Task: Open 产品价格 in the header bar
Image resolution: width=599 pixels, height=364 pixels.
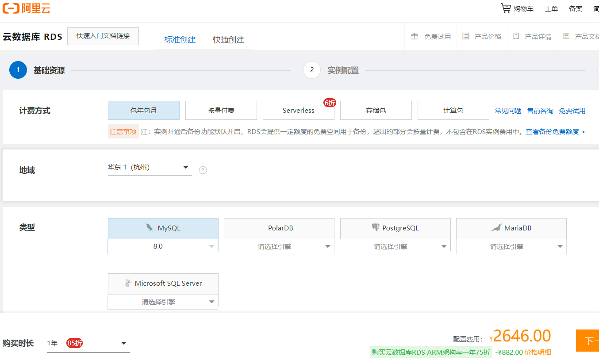Action: (x=488, y=36)
